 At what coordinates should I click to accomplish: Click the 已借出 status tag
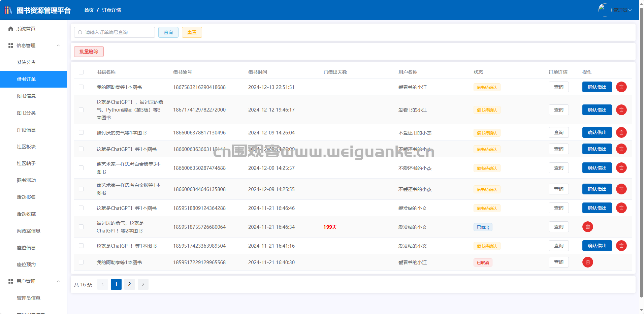(483, 227)
